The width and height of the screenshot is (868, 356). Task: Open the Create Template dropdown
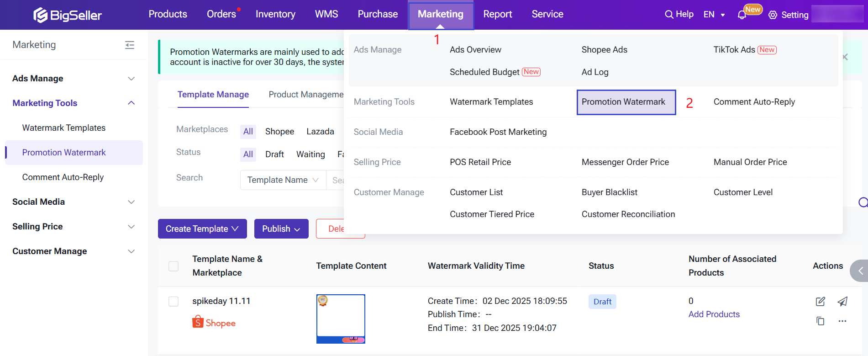[202, 228]
